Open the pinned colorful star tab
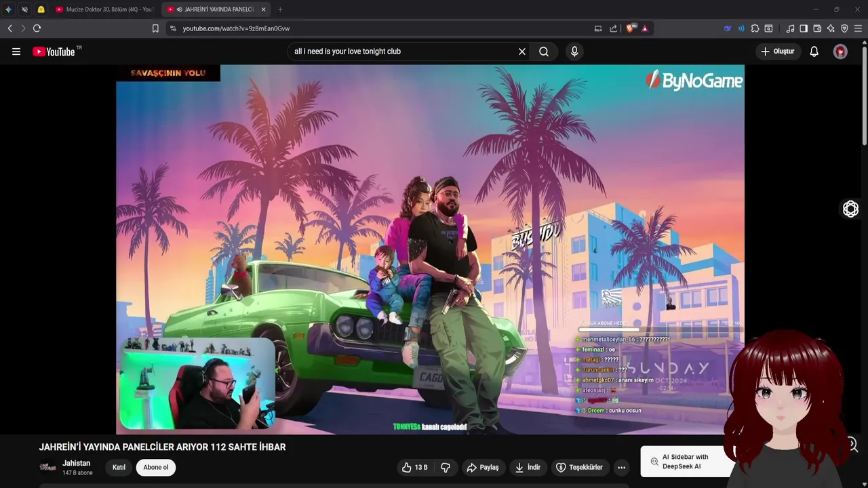This screenshot has height=488, width=868. coord(8,9)
